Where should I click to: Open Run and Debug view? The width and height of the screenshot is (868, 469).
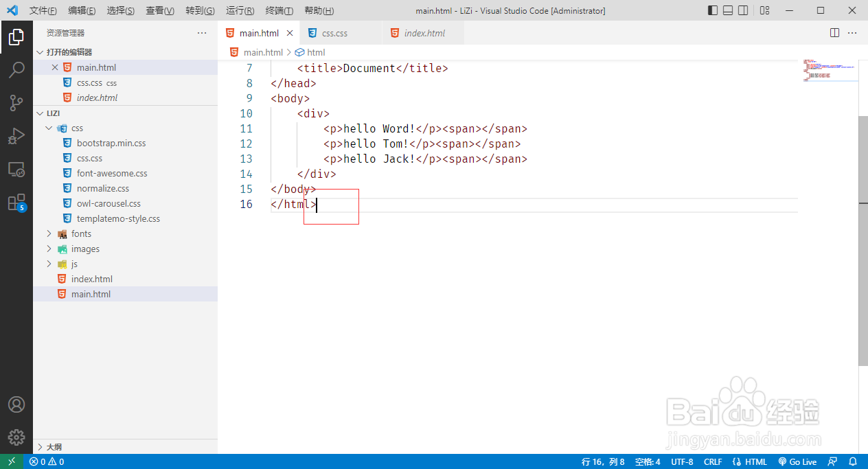(x=16, y=136)
